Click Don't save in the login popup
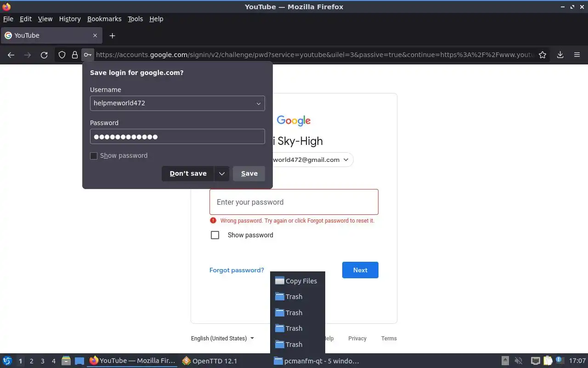Screen dimensions: 588x368 click(x=188, y=173)
